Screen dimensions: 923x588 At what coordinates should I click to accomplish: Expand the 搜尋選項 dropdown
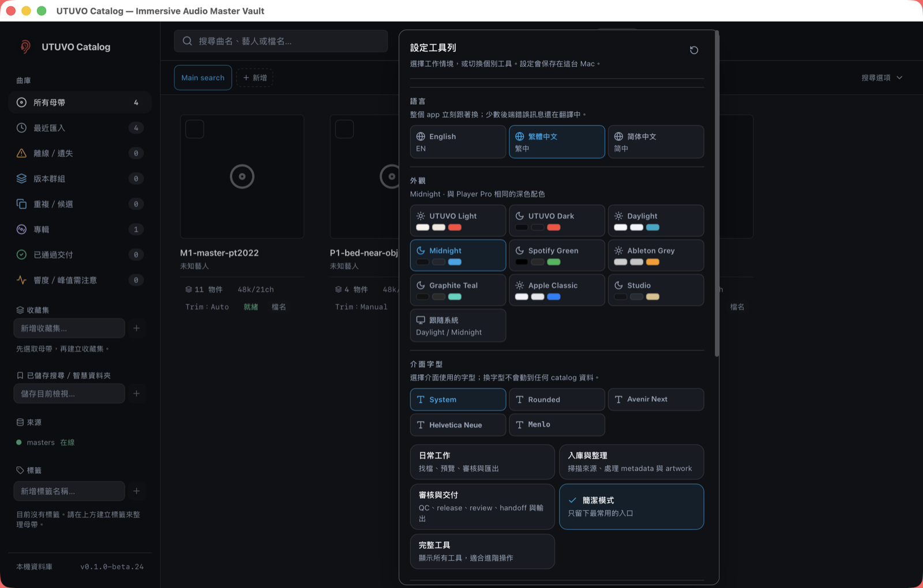881,78
